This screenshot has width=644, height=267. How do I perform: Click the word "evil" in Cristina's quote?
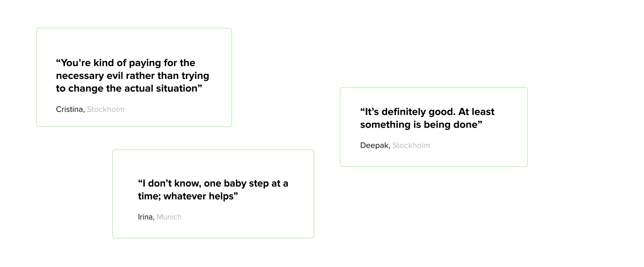115,76
